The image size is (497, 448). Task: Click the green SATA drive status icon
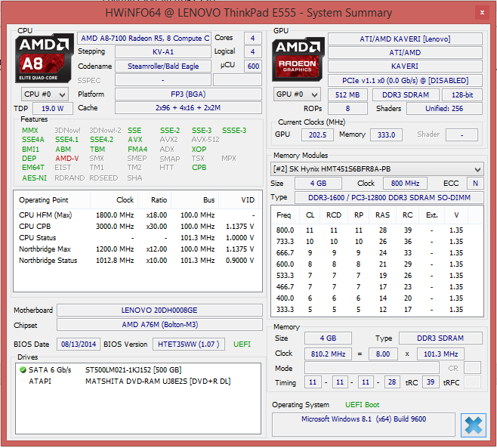(23, 369)
